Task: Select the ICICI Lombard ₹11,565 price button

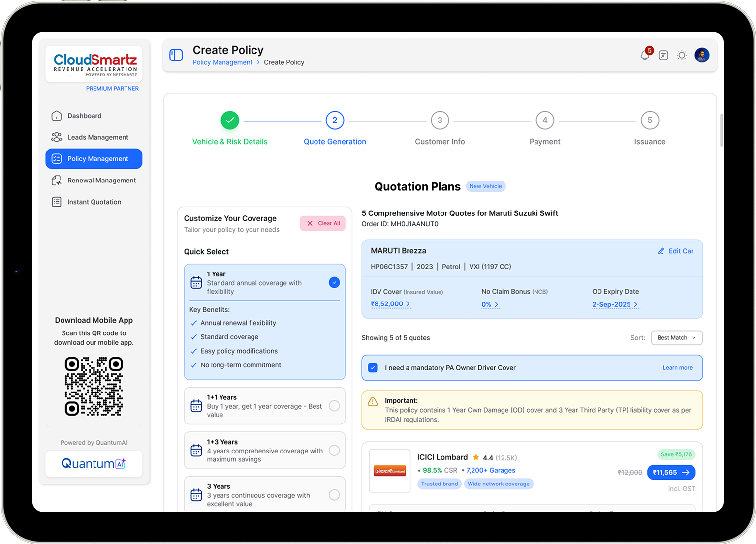Action: (x=671, y=472)
